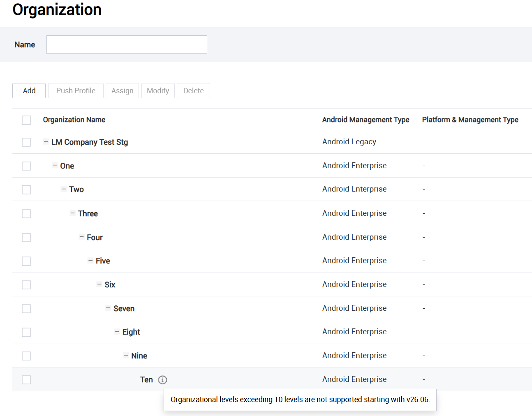Select the organization named Eight
Viewport: 532px width, 416px height.
(x=131, y=332)
